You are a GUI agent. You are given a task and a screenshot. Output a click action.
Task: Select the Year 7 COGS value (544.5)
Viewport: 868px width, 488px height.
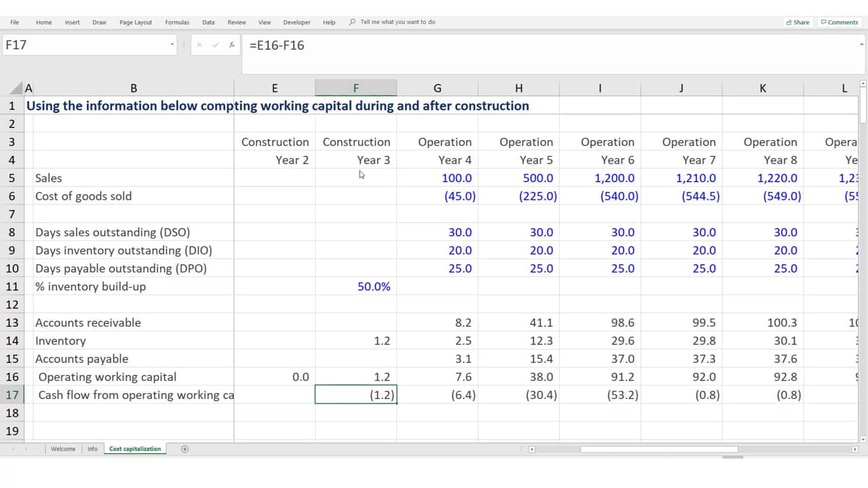(681, 196)
